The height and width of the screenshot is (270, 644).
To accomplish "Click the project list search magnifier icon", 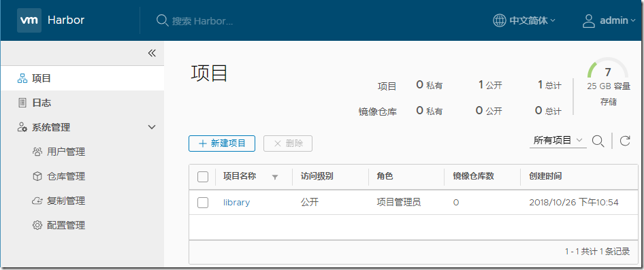I will point(598,141).
